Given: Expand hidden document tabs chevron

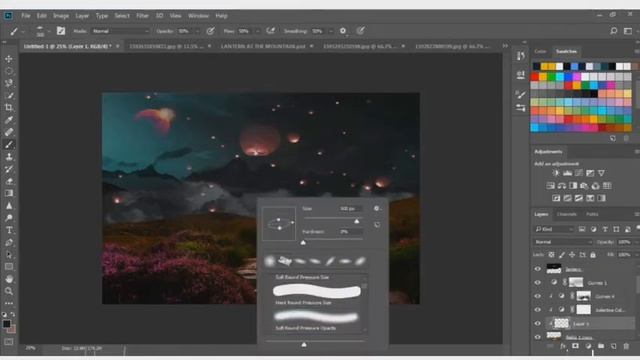Looking at the screenshot, I should tap(505, 46).
